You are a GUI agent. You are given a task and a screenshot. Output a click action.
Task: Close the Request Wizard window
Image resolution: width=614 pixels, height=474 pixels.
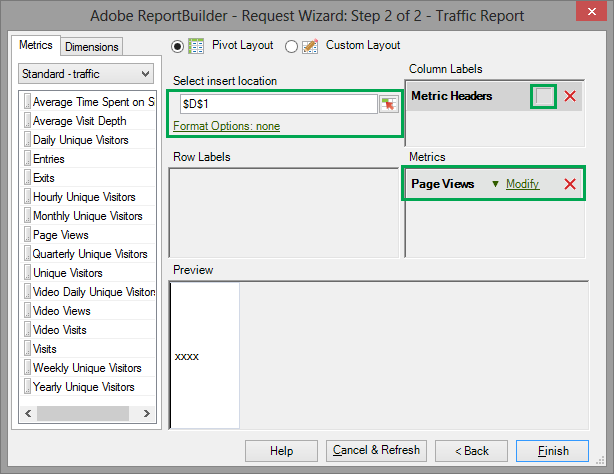591,11
